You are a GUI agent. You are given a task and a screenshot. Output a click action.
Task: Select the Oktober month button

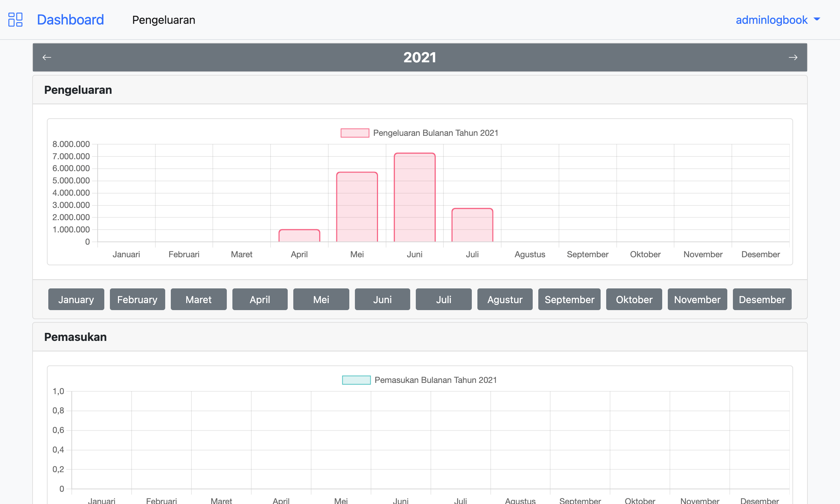point(634,300)
